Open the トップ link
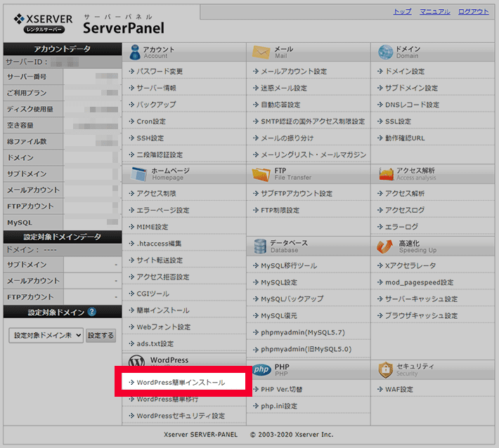Viewport: 499px width, 448px height. click(x=402, y=11)
